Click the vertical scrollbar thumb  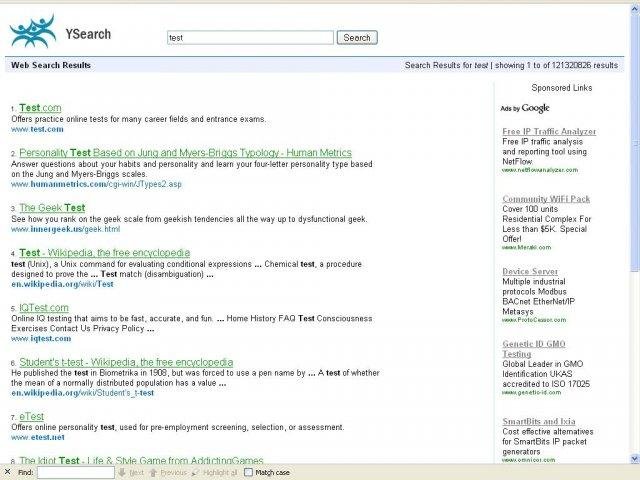click(x=635, y=144)
